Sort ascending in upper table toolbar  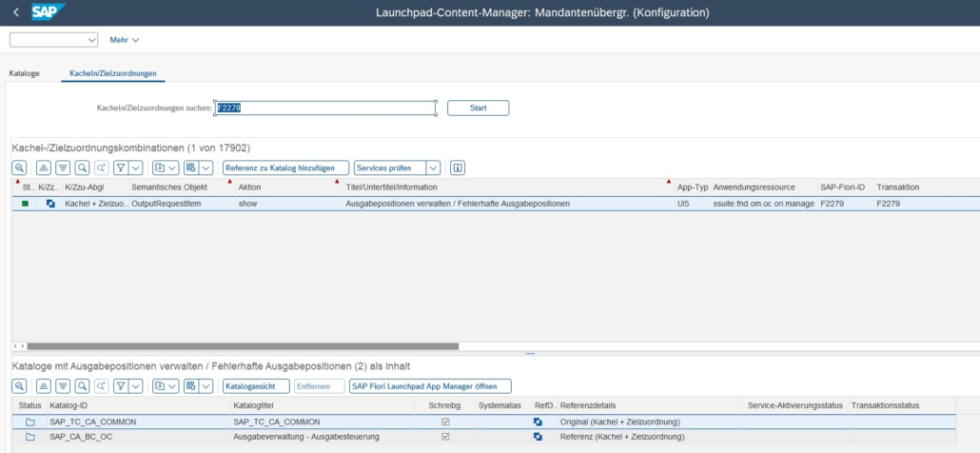pos(44,167)
